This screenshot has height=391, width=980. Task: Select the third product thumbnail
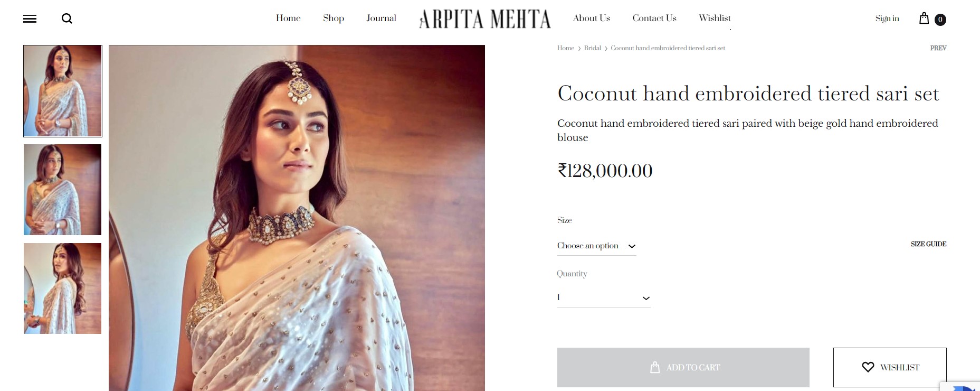coord(62,288)
